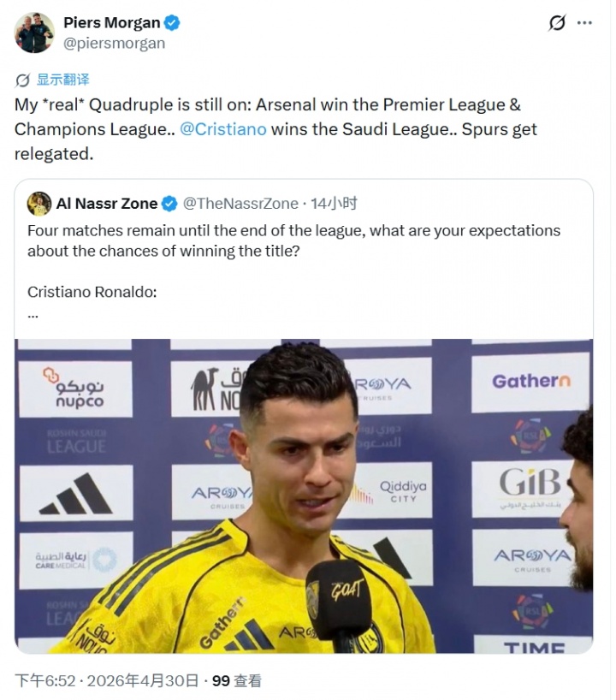Open the @piersmorgan handle

pyautogui.click(x=115, y=44)
